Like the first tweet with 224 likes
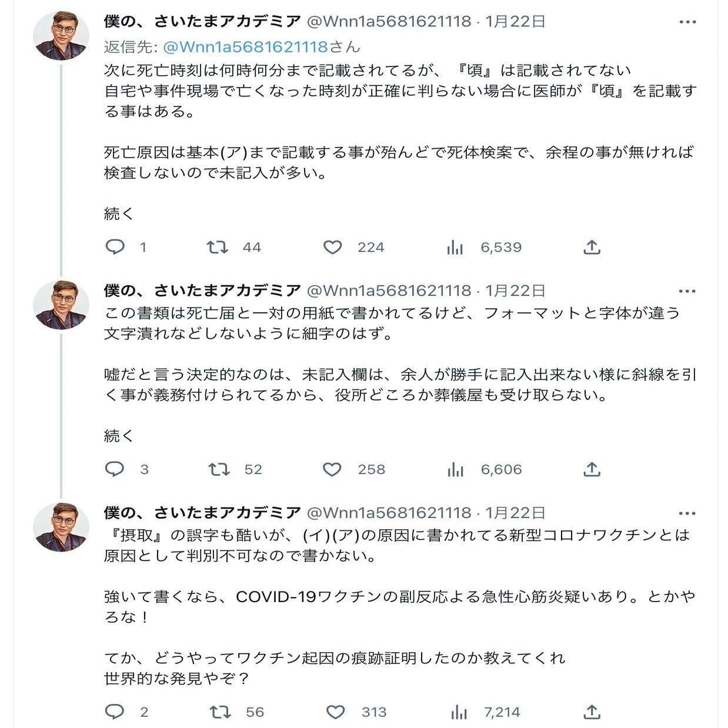The image size is (728, 728). pyautogui.click(x=333, y=247)
